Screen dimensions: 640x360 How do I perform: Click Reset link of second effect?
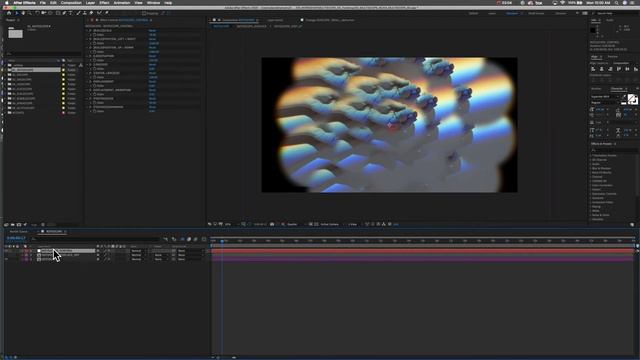click(152, 39)
